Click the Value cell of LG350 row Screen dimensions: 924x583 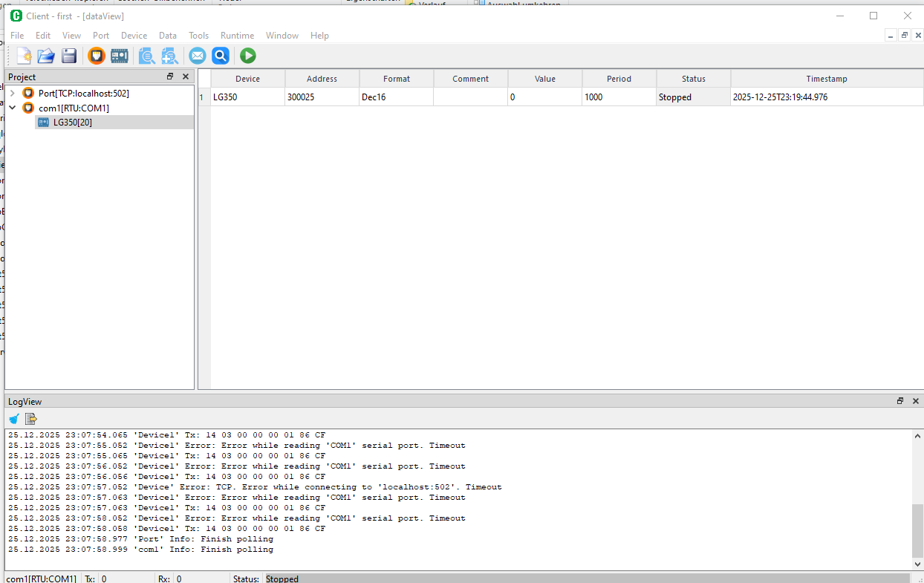544,97
